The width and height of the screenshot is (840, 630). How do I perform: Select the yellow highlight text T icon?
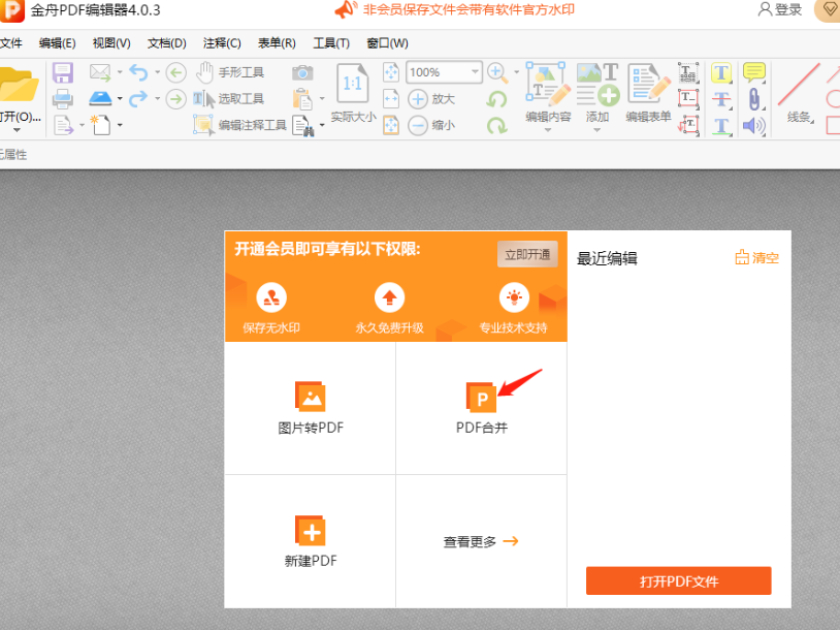point(721,73)
